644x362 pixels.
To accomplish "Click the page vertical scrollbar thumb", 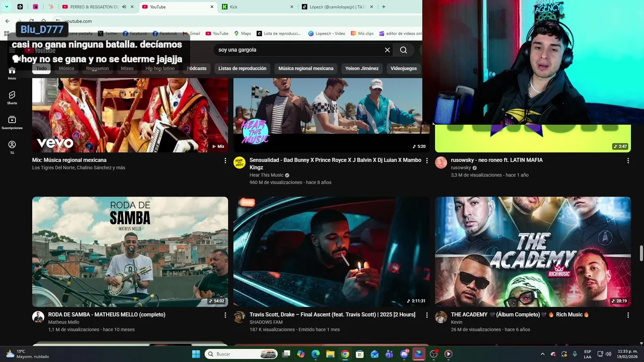I will click(641, 253).
